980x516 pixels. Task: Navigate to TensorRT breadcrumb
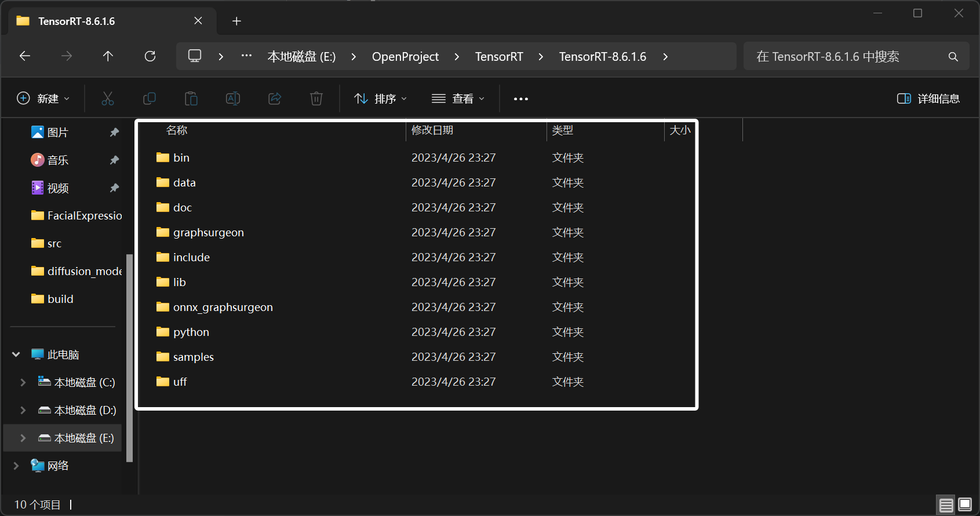click(x=499, y=57)
